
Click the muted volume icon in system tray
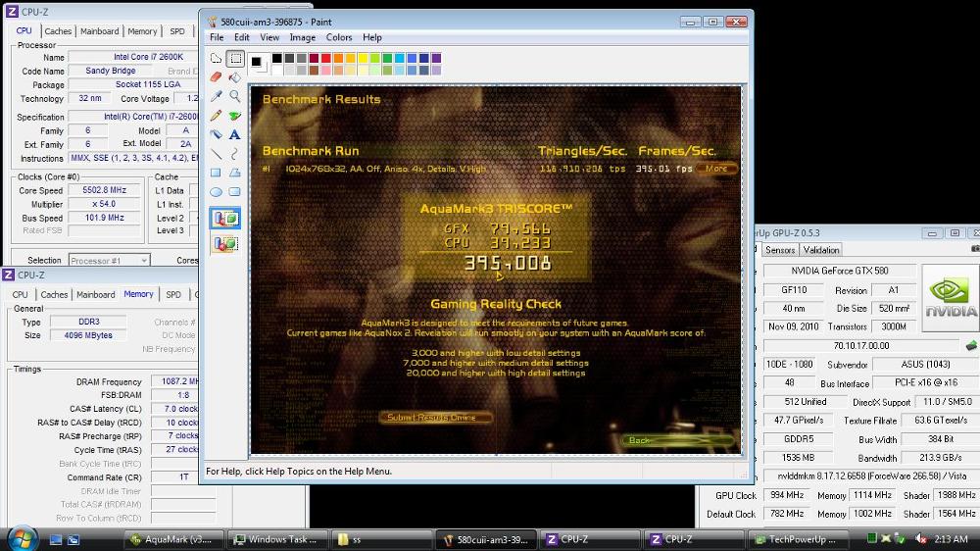920,538
